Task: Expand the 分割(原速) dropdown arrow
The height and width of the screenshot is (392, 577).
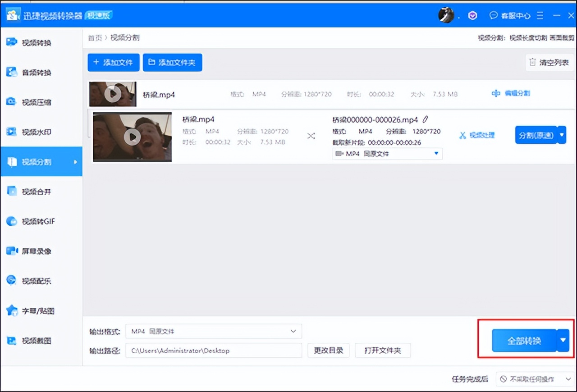Action: (561, 135)
